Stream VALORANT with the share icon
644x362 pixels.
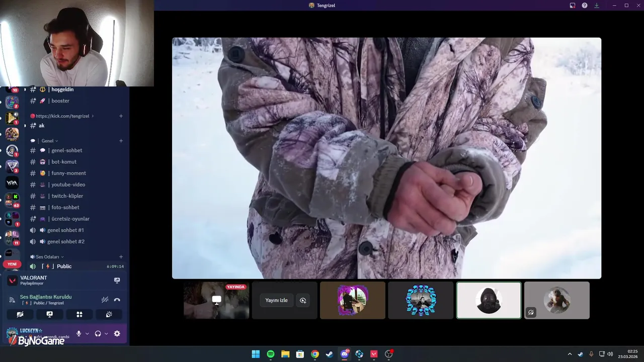pyautogui.click(x=117, y=281)
